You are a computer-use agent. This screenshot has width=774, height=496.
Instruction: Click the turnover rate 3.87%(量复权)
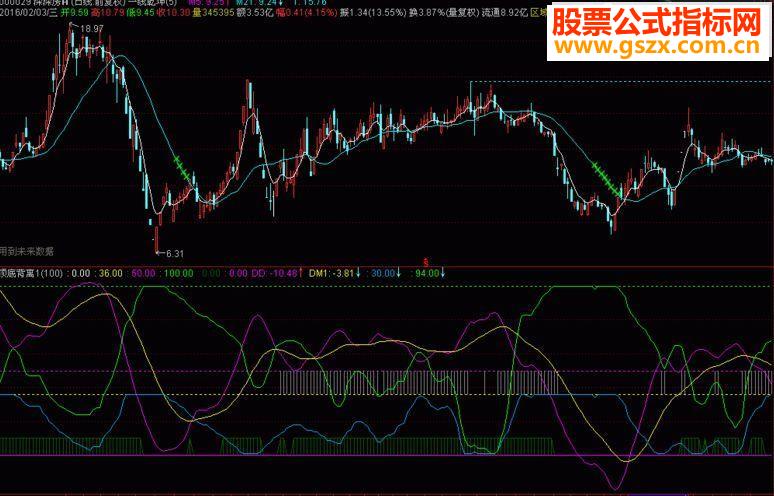pos(449,12)
